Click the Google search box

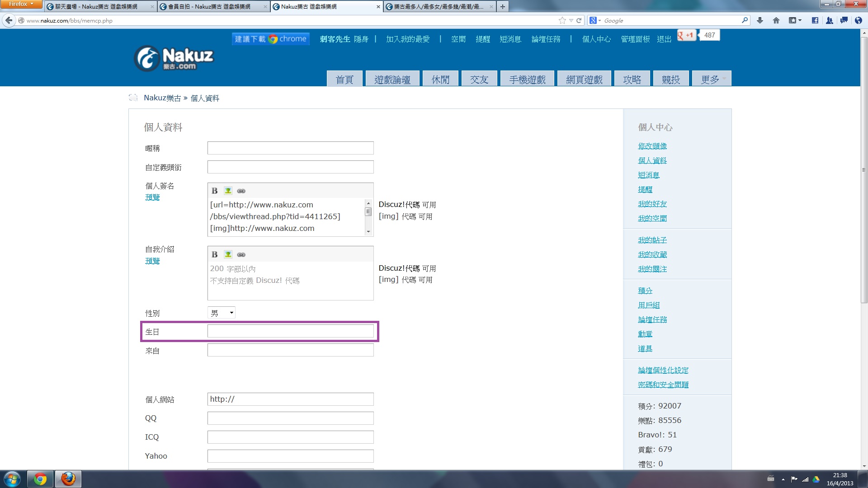(671, 20)
